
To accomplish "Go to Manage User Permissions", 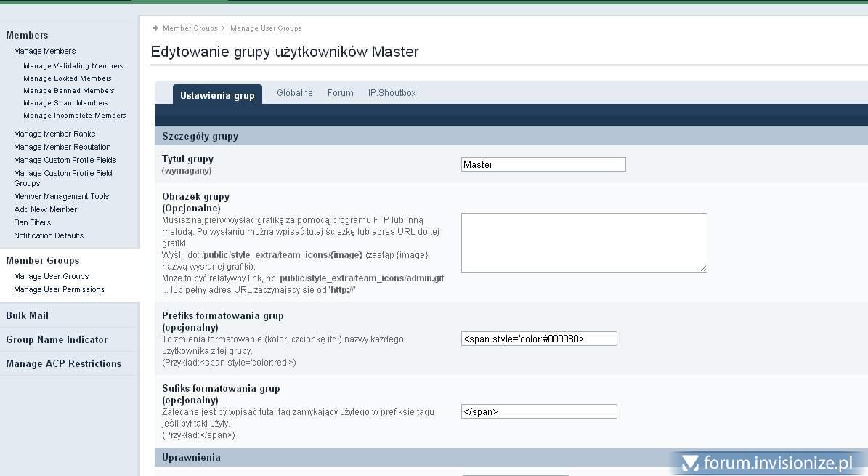I will 59,289.
